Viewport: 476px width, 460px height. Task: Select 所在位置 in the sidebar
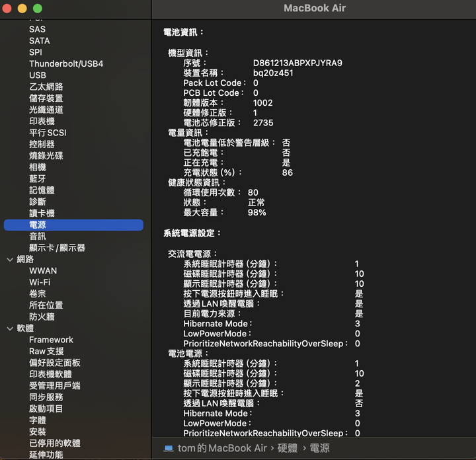[46, 305]
